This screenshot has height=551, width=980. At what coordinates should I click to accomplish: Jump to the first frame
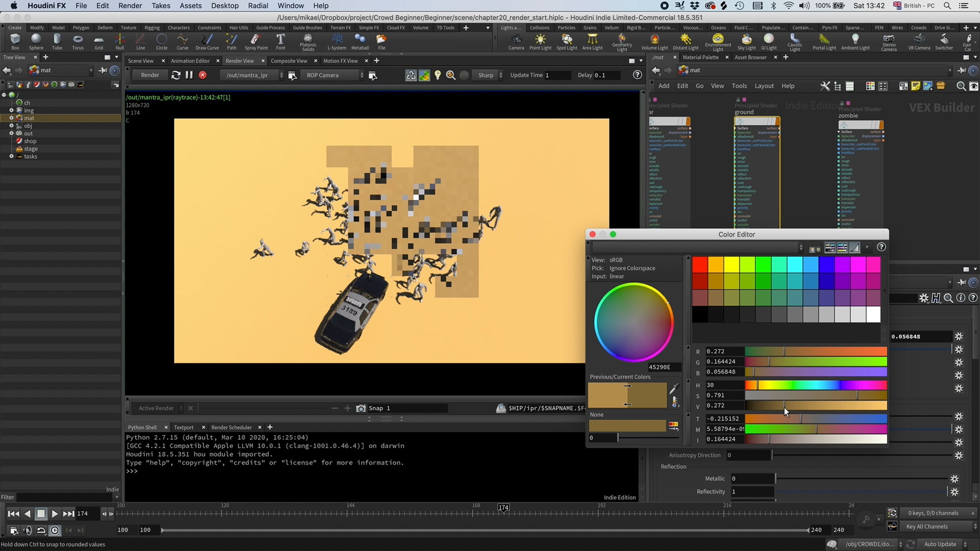click(13, 514)
